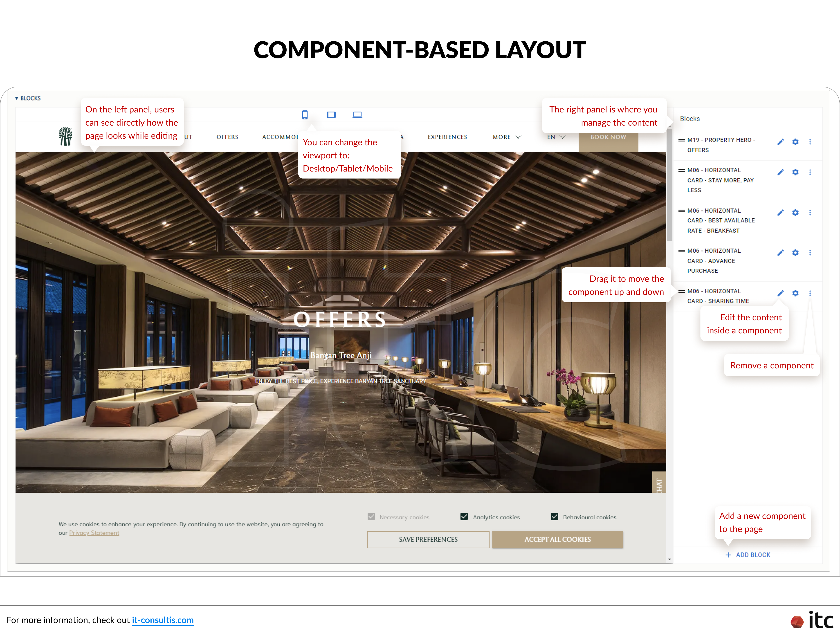Screen dimensions: 840x634
Task: Expand the MORE navigation dropdown
Action: click(x=507, y=137)
